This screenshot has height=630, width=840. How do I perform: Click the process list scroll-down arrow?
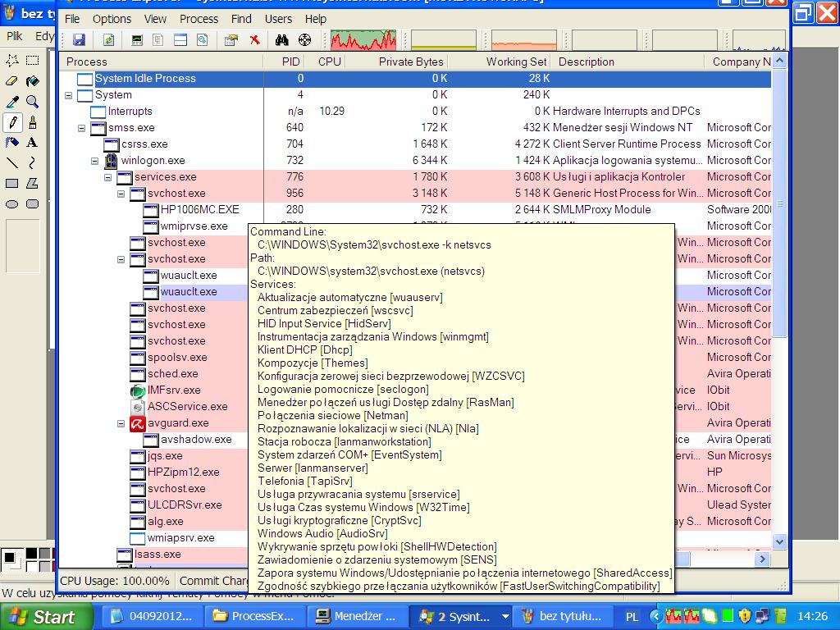779,541
